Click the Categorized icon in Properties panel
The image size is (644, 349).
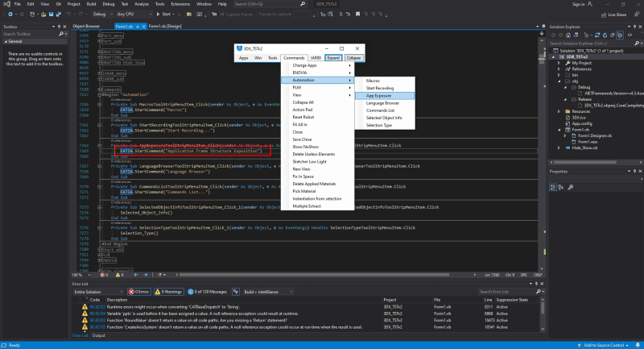(x=553, y=188)
